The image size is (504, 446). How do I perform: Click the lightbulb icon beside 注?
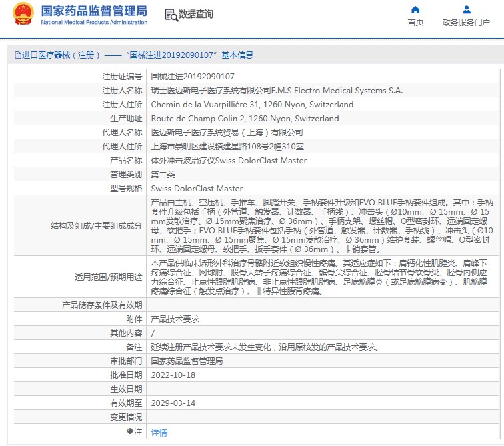point(131,432)
